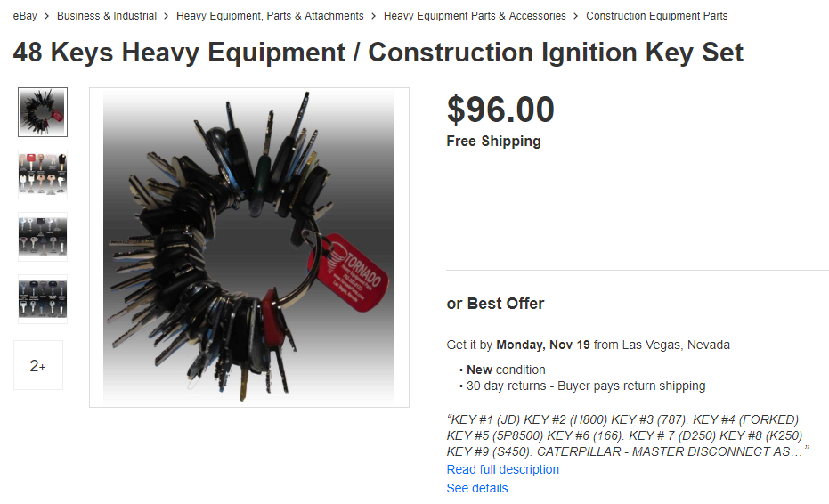The height and width of the screenshot is (504, 829).
Task: Click Read full description link
Action: pos(503,469)
